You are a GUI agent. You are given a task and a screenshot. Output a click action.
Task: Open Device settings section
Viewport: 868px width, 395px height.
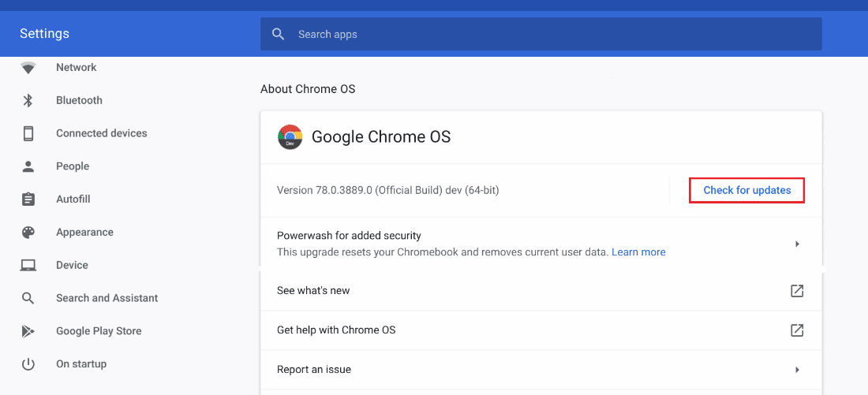[x=72, y=266]
